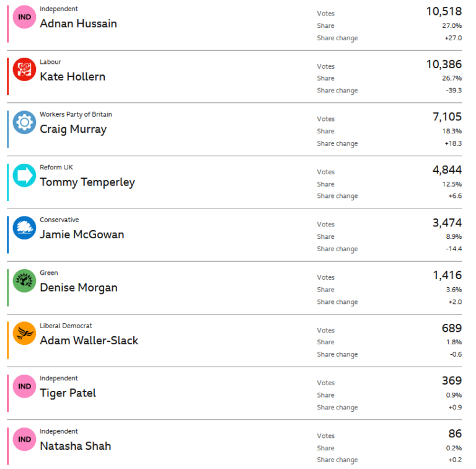The image size is (476, 469).
Task: Click Kate Hollern's -39.3 share change
Action: click(x=452, y=91)
